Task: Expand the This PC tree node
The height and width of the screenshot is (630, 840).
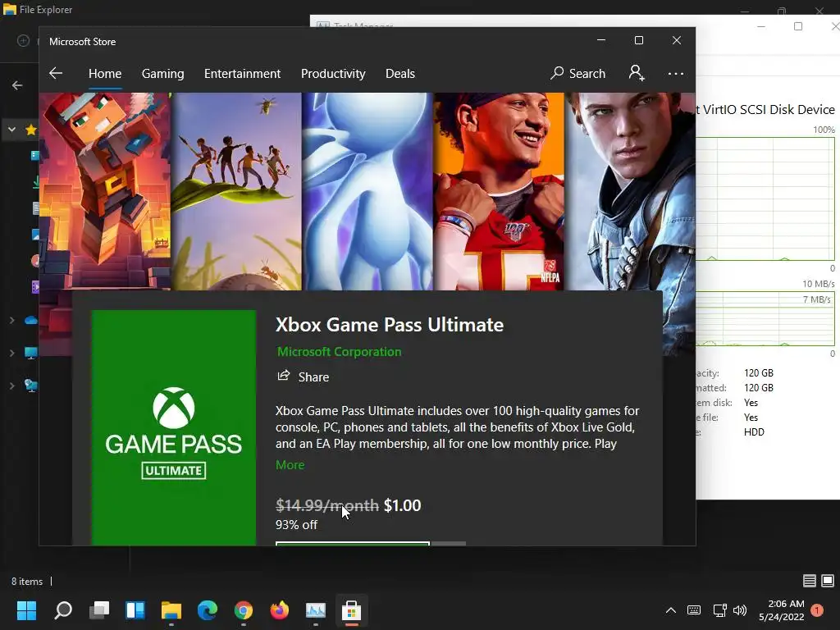Action: pos(11,353)
